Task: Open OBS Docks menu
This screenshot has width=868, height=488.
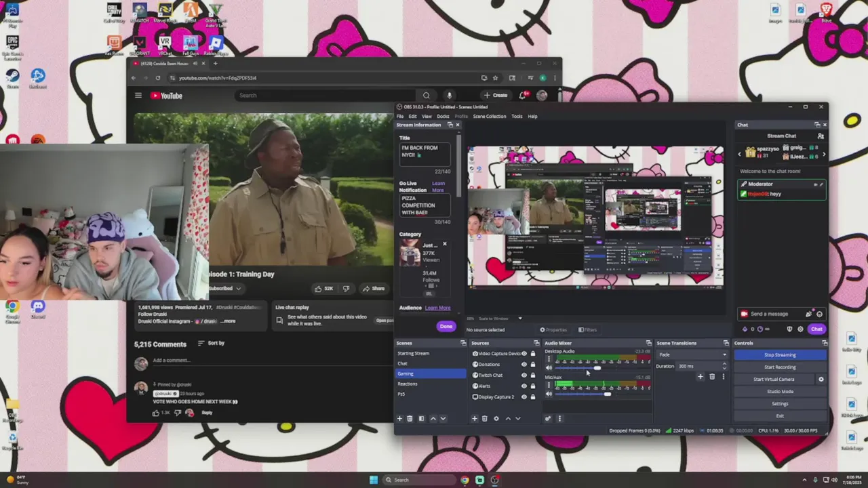Action: [x=443, y=117]
